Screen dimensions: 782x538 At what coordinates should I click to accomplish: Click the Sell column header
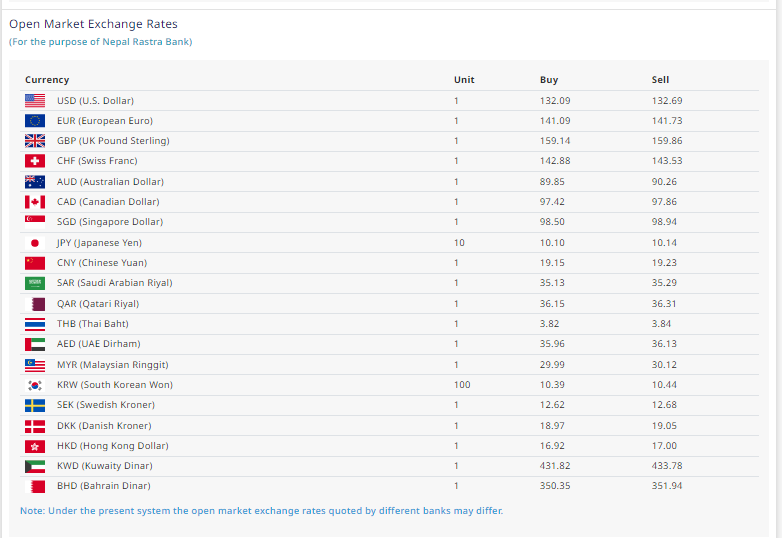(x=660, y=80)
